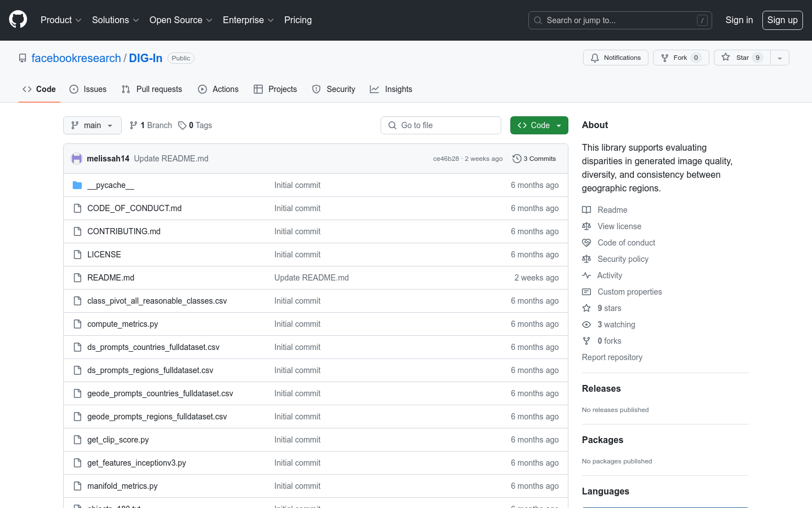Open the View license link
Image resolution: width=812 pixels, height=508 pixels.
click(x=619, y=226)
